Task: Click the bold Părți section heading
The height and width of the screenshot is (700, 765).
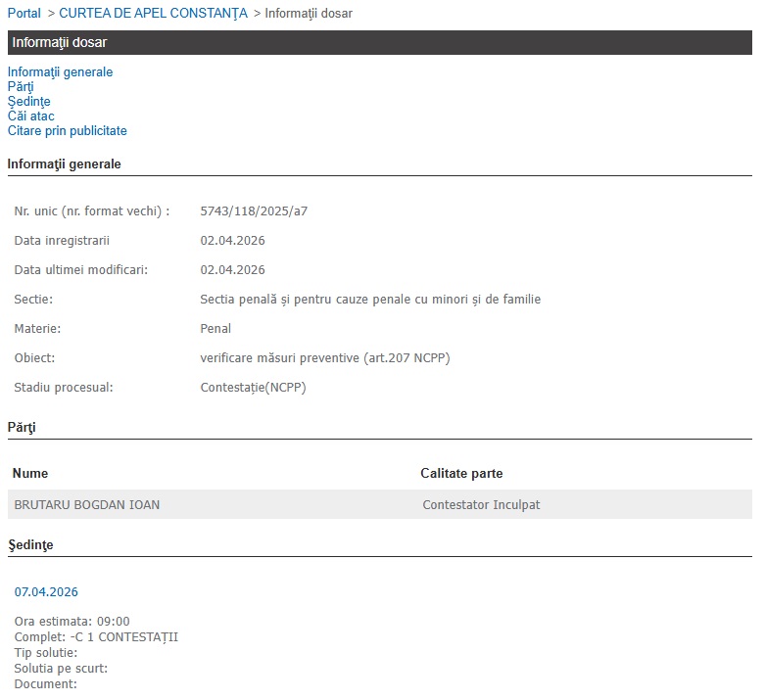Action: (x=22, y=428)
